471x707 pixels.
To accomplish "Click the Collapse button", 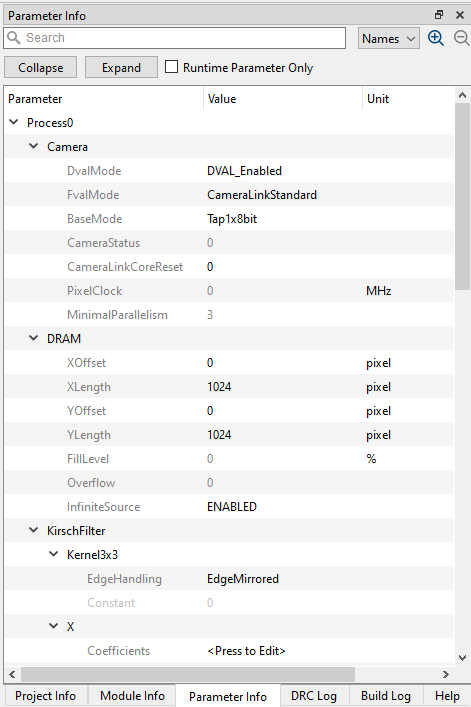I will point(41,67).
